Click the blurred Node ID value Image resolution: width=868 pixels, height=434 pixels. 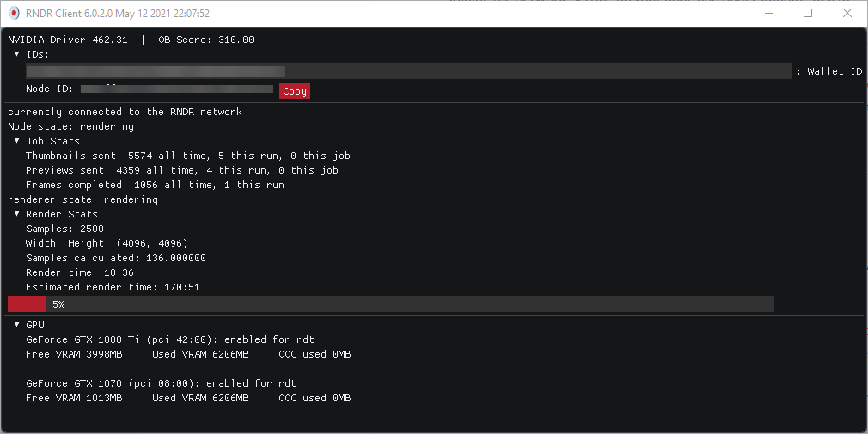click(177, 89)
